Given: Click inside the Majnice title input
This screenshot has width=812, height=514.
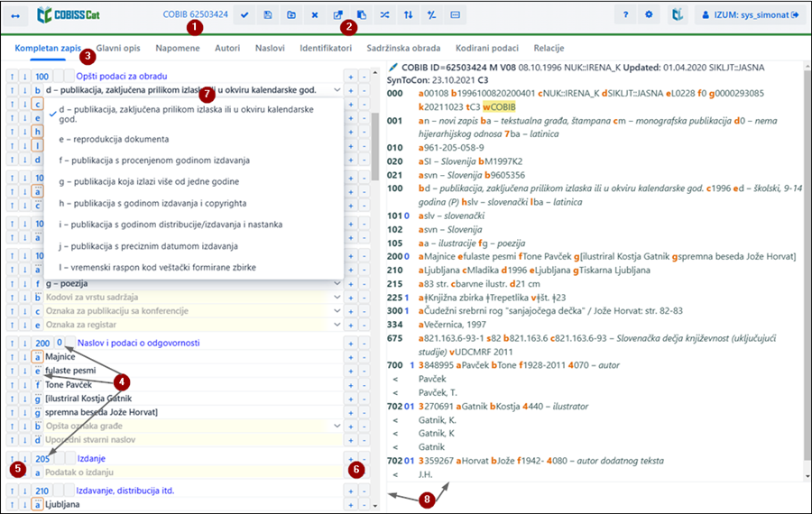Looking at the screenshot, I should tap(193, 356).
